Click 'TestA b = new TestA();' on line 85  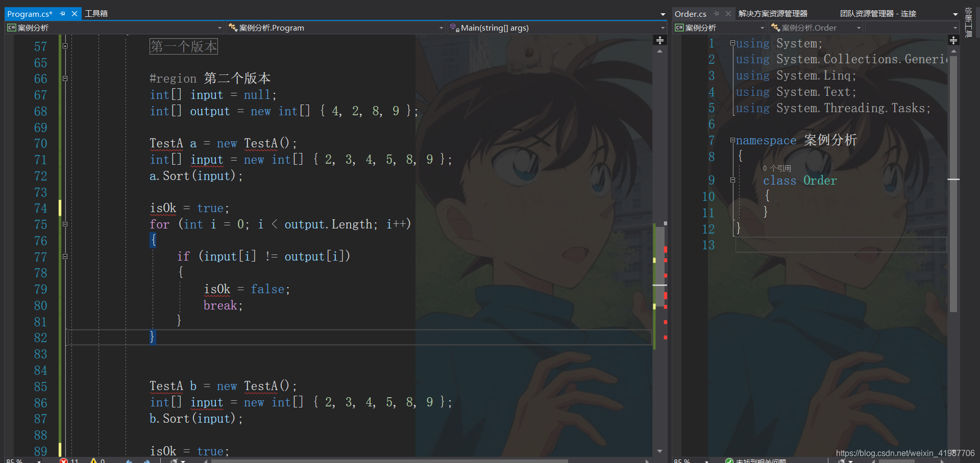(x=223, y=386)
